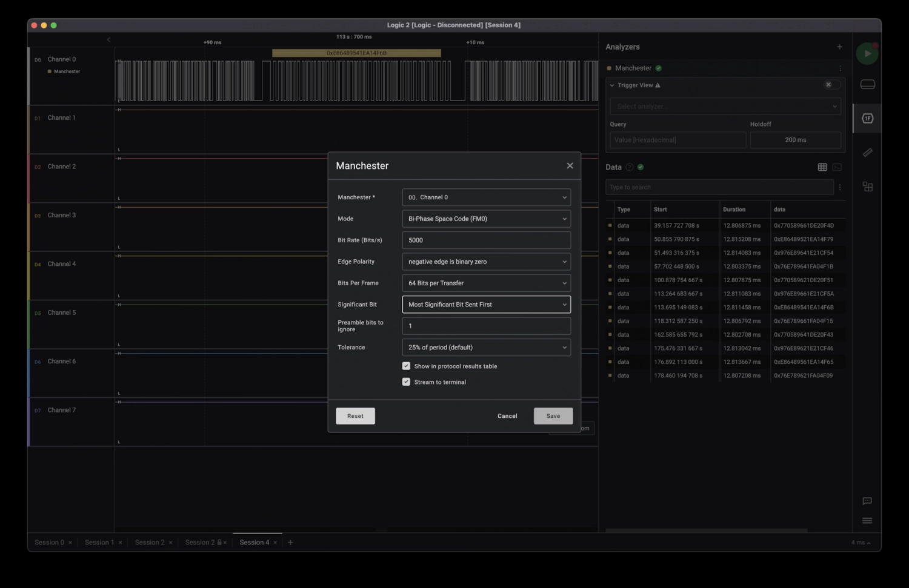Collapse the channel sidebar arrow
909x588 pixels.
coord(108,39)
